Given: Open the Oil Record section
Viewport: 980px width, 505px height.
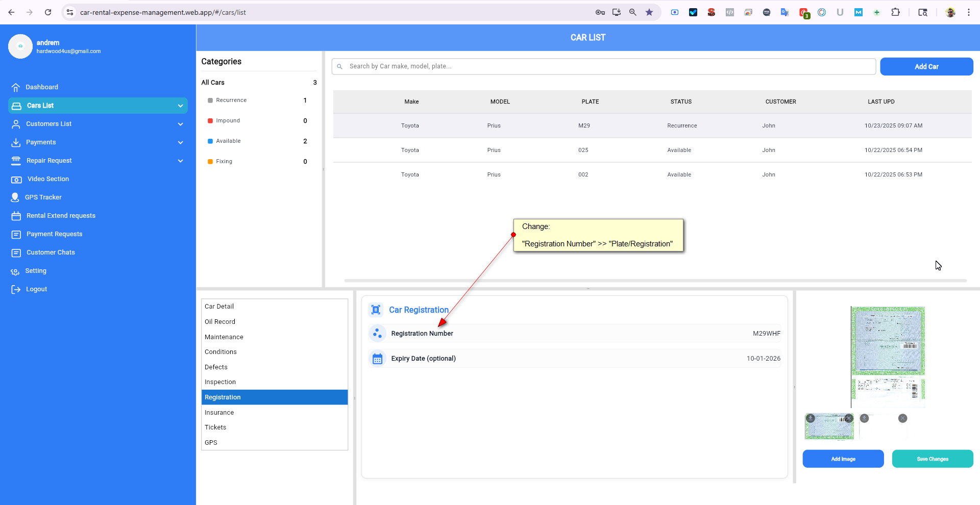Looking at the screenshot, I should [x=220, y=322].
